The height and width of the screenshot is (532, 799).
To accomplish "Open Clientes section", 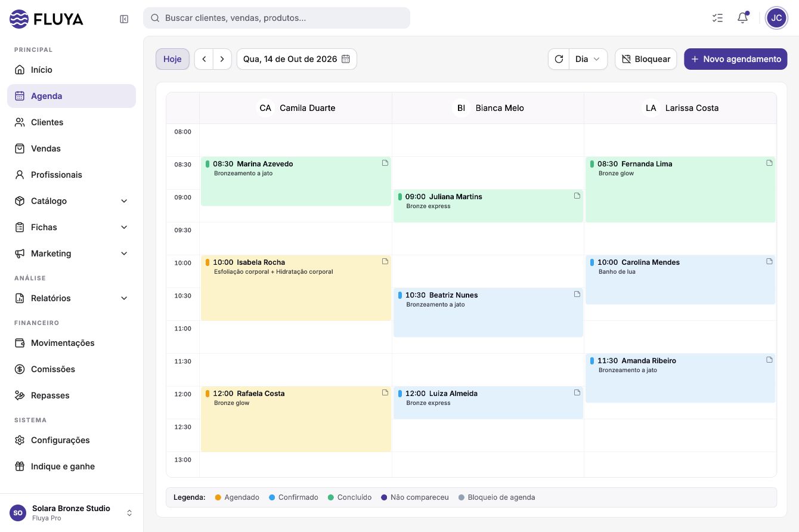I will [x=72, y=122].
